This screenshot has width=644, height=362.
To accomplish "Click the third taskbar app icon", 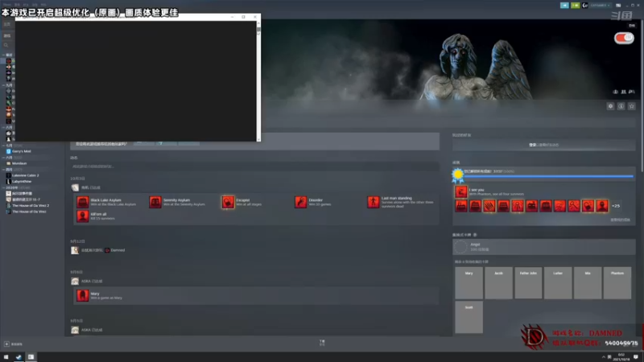I will [x=31, y=357].
